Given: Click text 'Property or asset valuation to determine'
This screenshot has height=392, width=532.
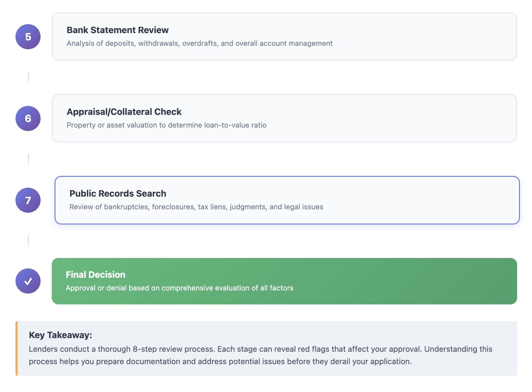Looking at the screenshot, I should [x=135, y=125].
